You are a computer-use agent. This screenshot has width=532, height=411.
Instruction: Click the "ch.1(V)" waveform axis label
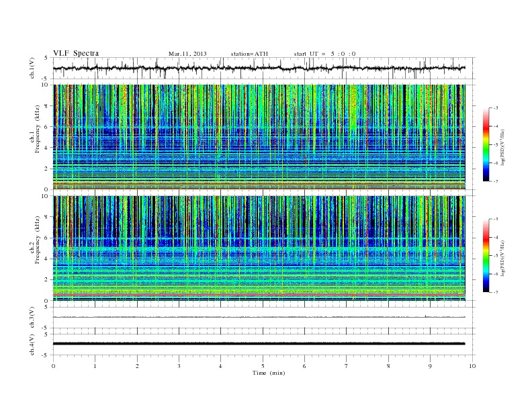point(32,68)
